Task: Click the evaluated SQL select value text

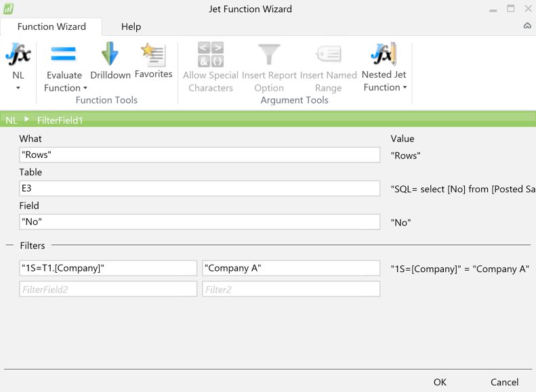Action: tap(463, 189)
